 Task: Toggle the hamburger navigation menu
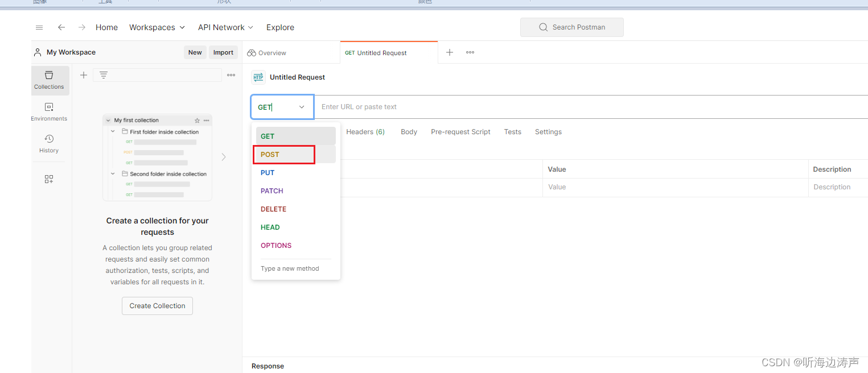(x=39, y=27)
